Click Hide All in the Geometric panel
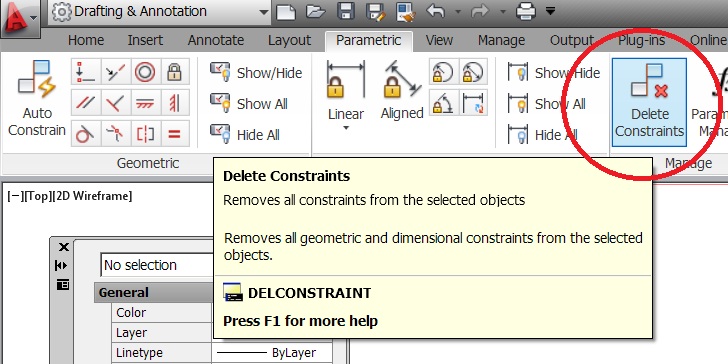The width and height of the screenshot is (728, 364). pos(245,135)
